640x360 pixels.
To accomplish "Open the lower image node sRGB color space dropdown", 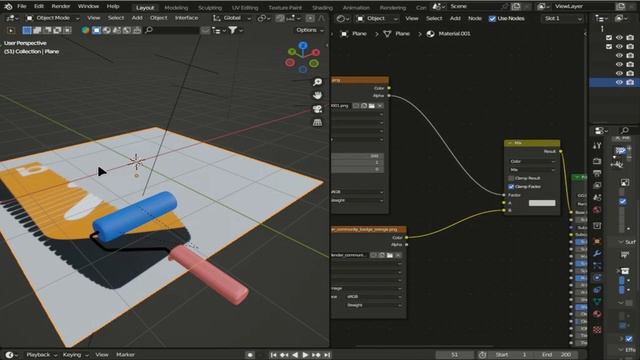I will (373, 297).
